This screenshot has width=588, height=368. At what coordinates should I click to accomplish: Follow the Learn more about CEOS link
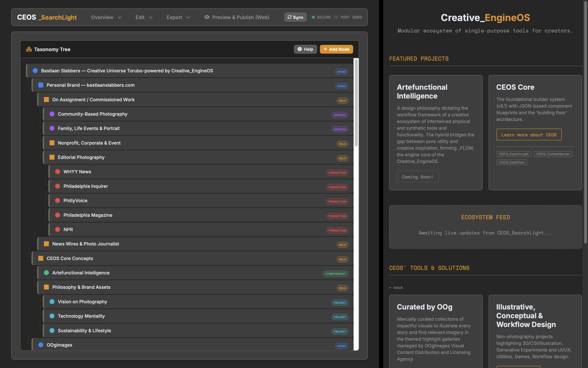[529, 135]
